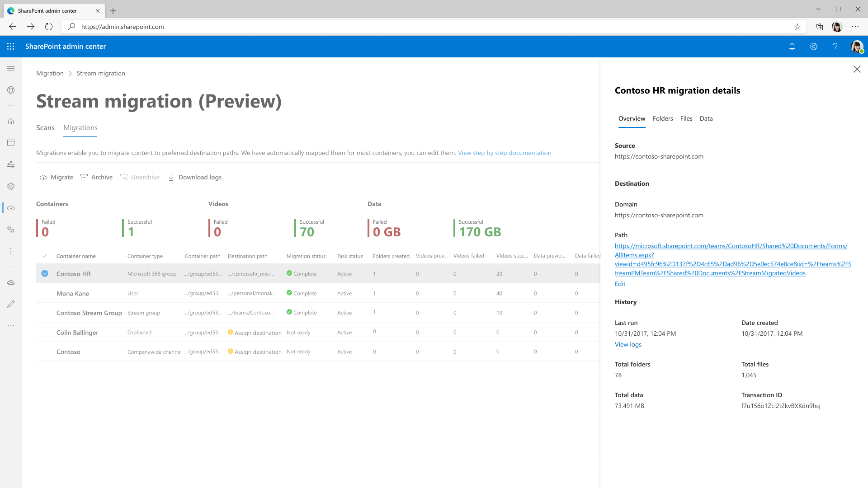This screenshot has height=488, width=868.
Task: Toggle visibility for Colin Ballinger container
Action: click(x=45, y=332)
